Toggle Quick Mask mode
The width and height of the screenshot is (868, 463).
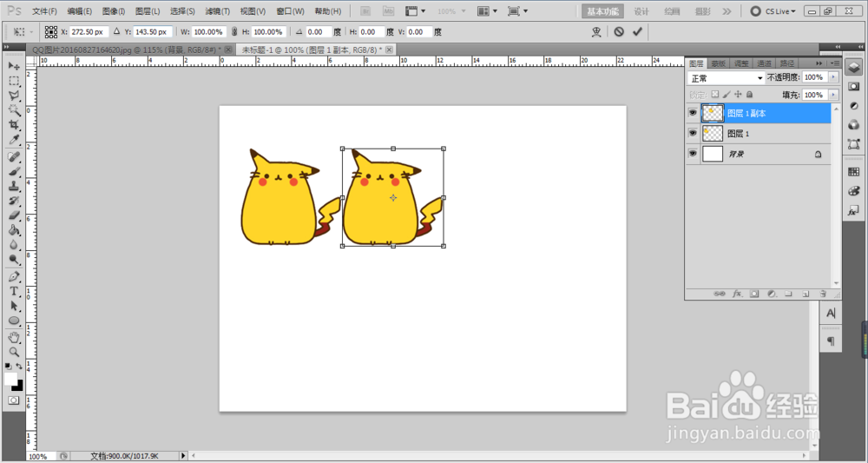[14, 400]
